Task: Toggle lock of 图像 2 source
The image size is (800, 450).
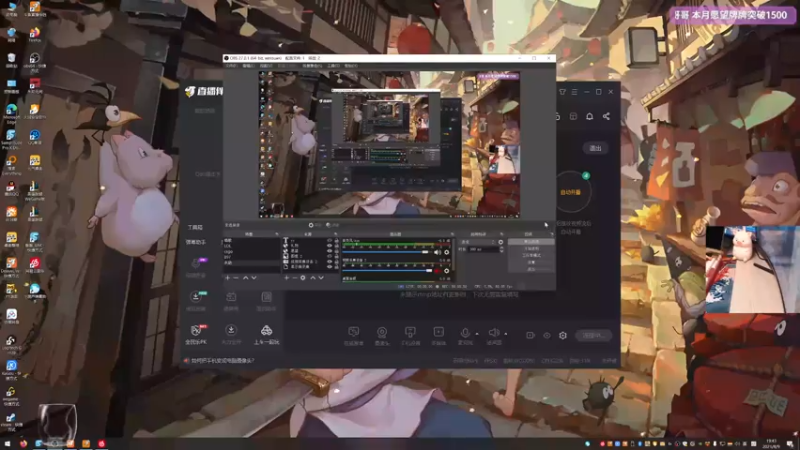Action: [336, 256]
